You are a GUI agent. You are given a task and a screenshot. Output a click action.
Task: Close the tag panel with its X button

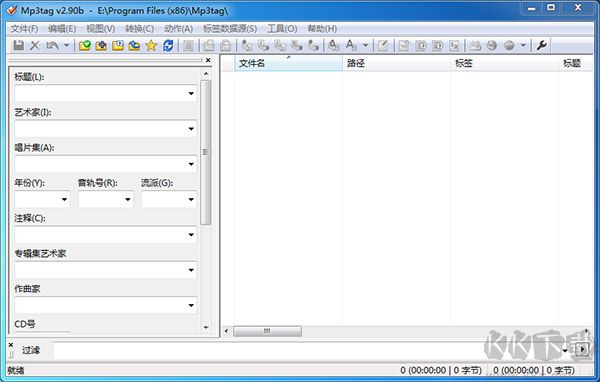208,60
